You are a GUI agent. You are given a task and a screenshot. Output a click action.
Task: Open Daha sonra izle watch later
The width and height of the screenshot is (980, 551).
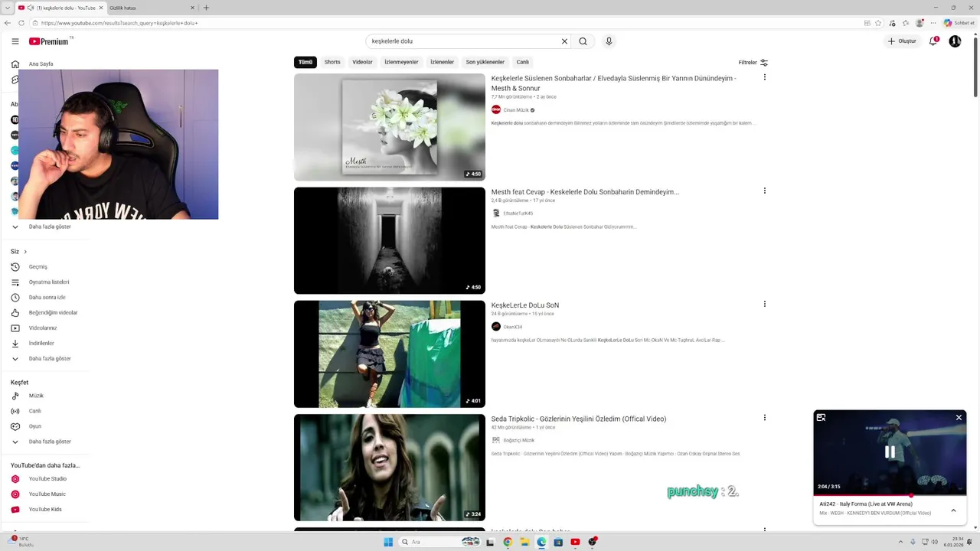pyautogui.click(x=46, y=298)
